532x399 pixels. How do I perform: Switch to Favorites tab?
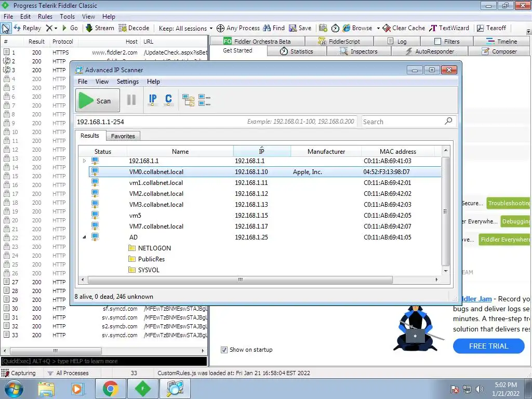point(123,136)
